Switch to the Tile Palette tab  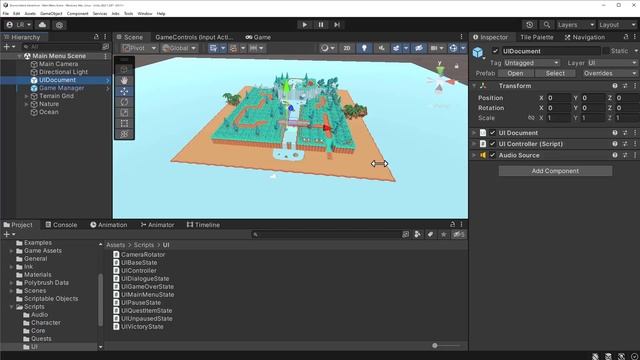(x=537, y=37)
